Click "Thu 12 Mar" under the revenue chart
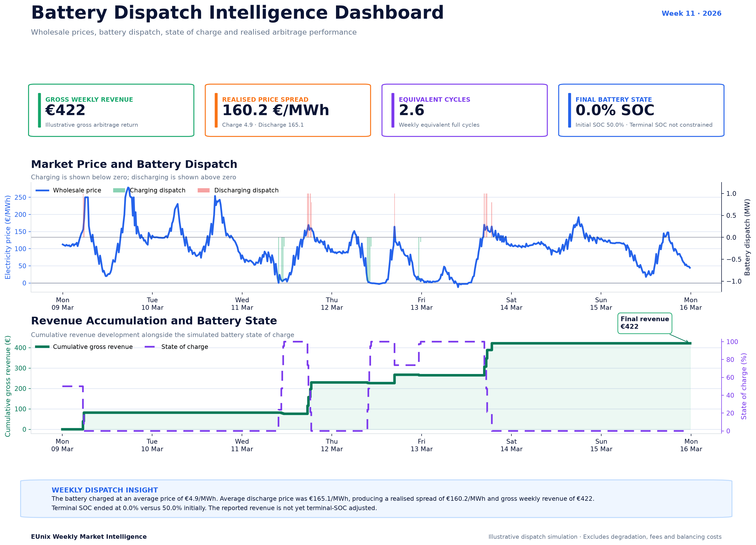The width and height of the screenshot is (756, 545). (332, 445)
